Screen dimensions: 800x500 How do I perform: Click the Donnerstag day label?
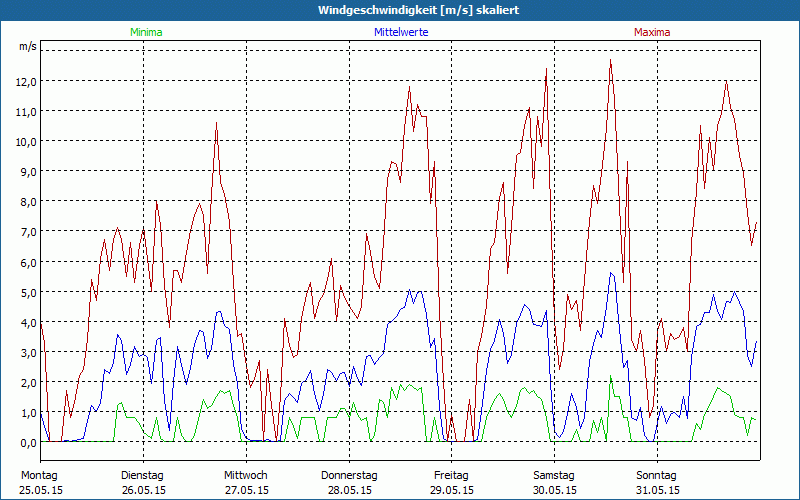pyautogui.click(x=349, y=476)
